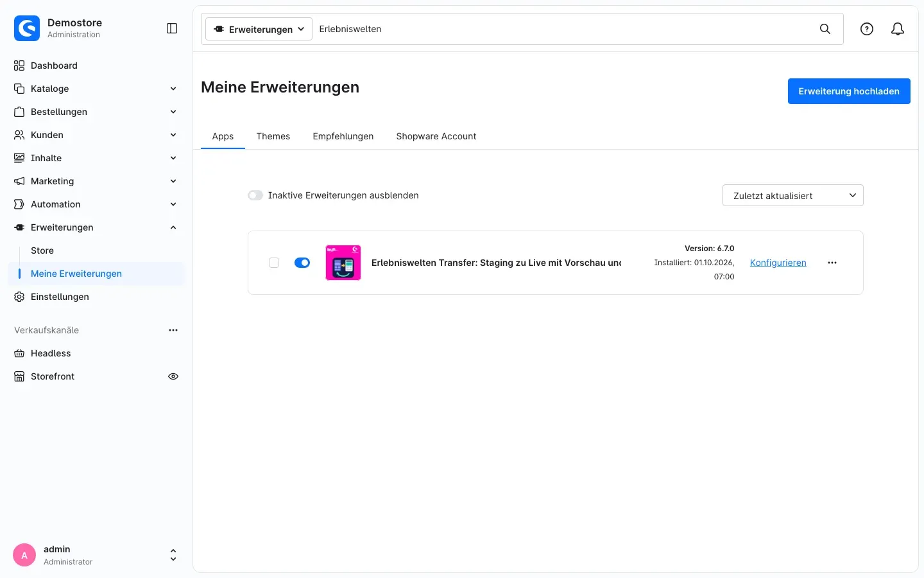Expand the Automation menu chevron
This screenshot has height=578, width=924.
tap(173, 204)
